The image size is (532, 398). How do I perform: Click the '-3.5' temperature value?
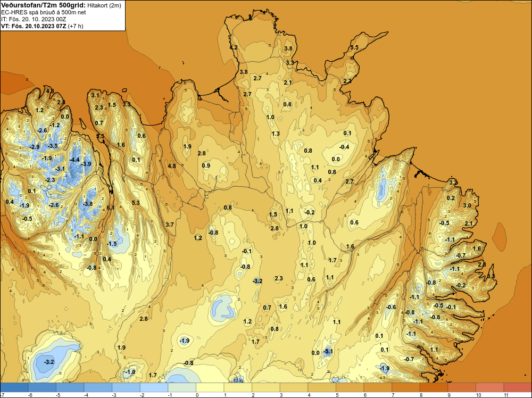coord(52,146)
